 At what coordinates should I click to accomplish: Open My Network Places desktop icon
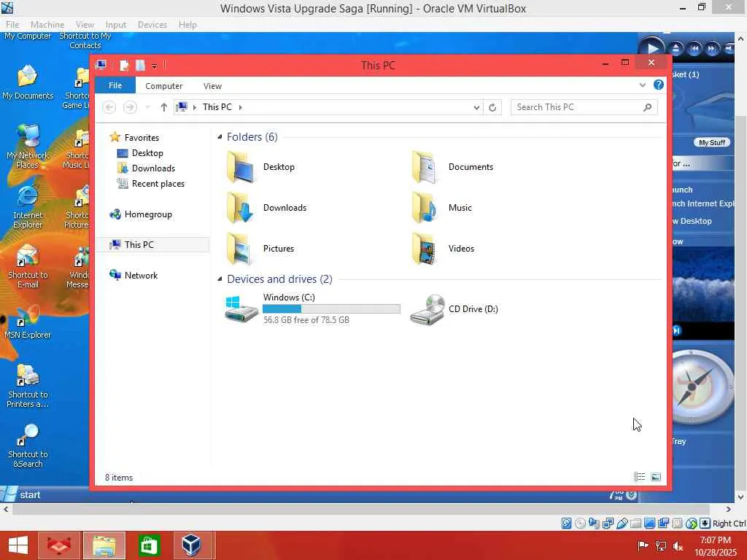click(28, 146)
